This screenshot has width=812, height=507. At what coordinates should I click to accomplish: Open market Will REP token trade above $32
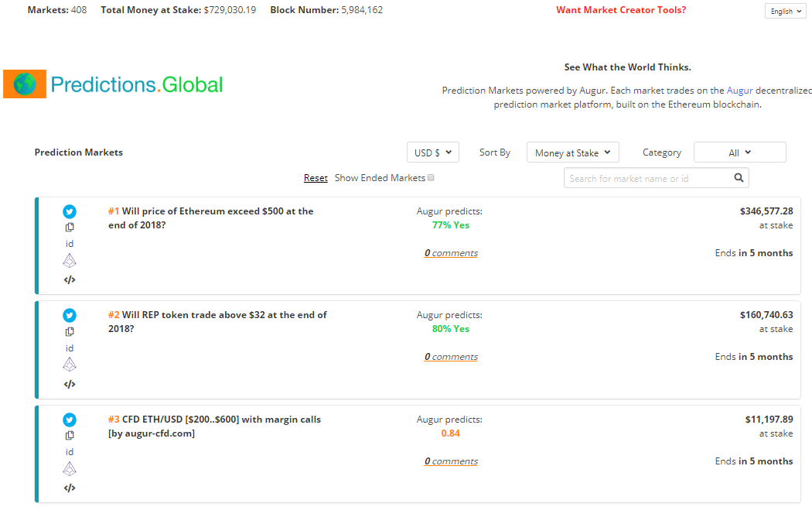pos(217,322)
